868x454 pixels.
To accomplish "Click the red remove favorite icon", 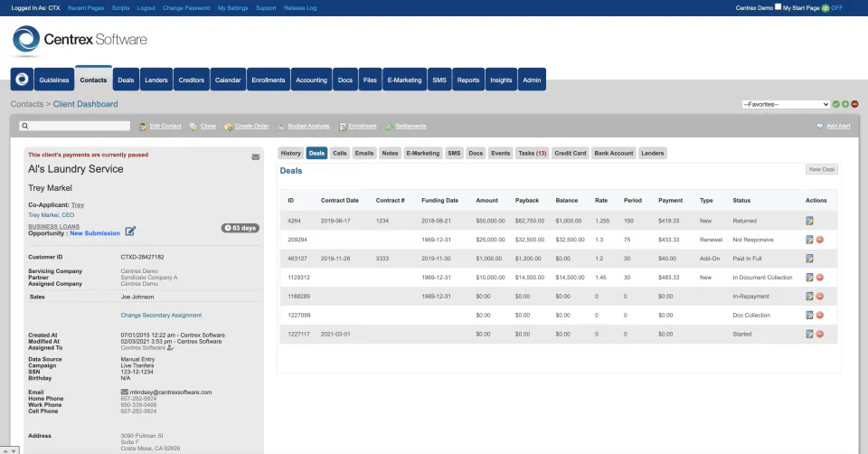I will click(854, 104).
